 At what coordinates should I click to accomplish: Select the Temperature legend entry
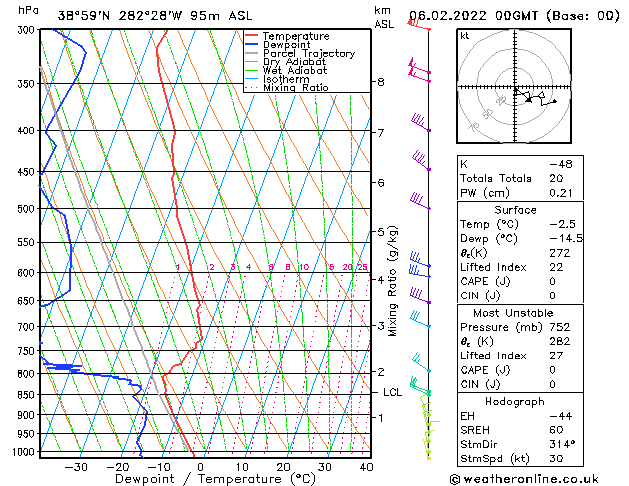point(294,36)
